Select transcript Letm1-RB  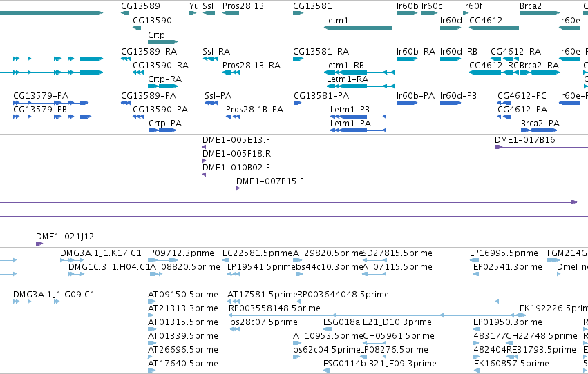click(x=359, y=72)
